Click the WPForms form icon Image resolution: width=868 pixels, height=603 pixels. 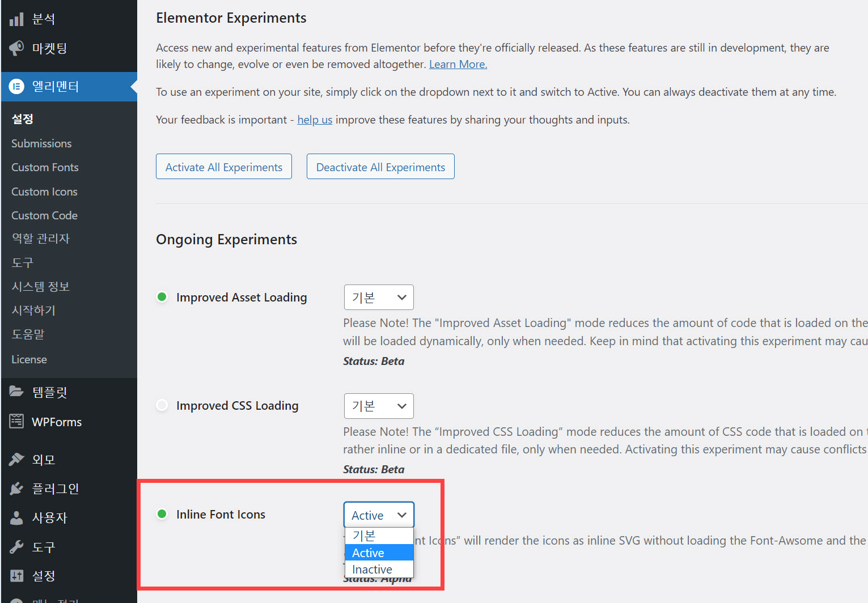16,421
